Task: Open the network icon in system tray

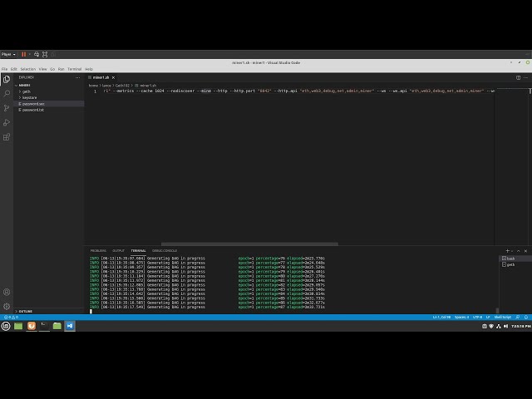Action: [x=499, y=326]
